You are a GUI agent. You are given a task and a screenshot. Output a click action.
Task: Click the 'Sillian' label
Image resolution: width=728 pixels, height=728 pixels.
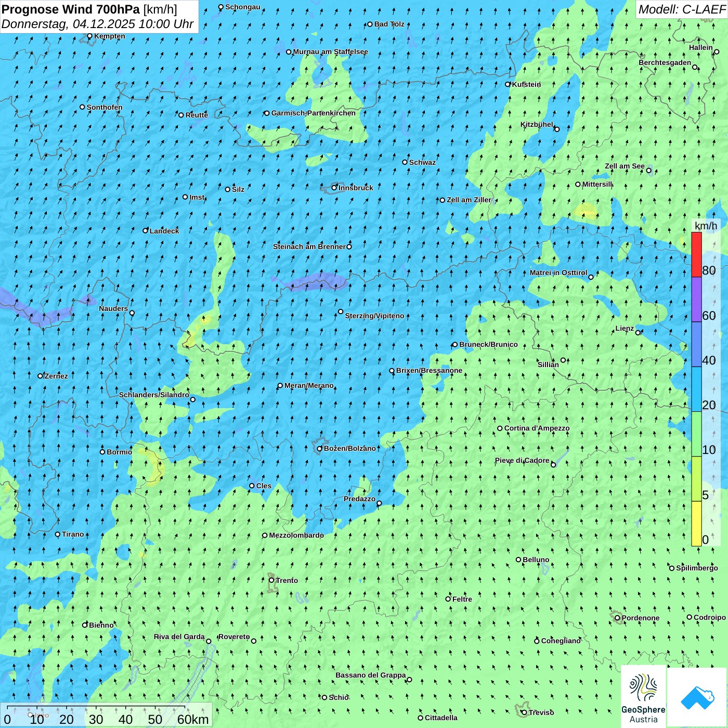(x=548, y=365)
